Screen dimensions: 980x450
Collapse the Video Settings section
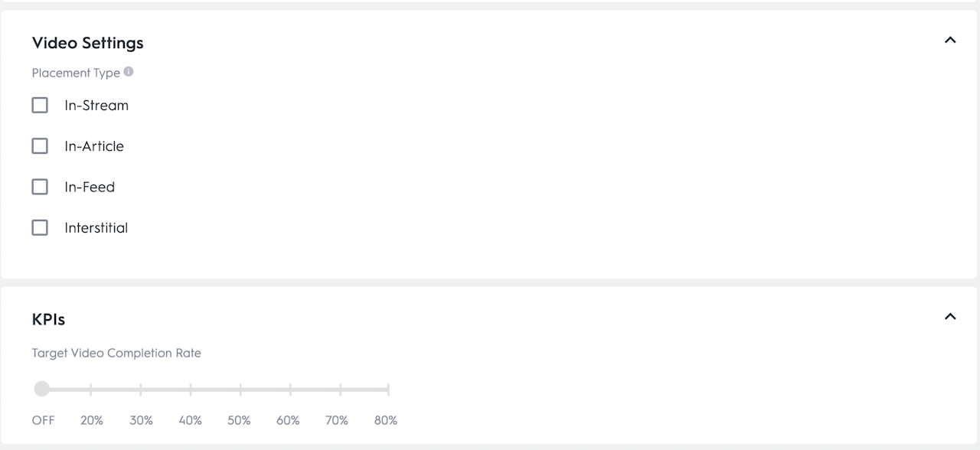tap(950, 40)
